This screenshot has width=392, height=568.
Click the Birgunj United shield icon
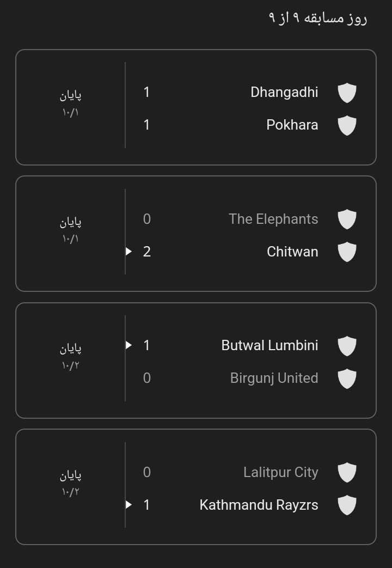(x=347, y=378)
